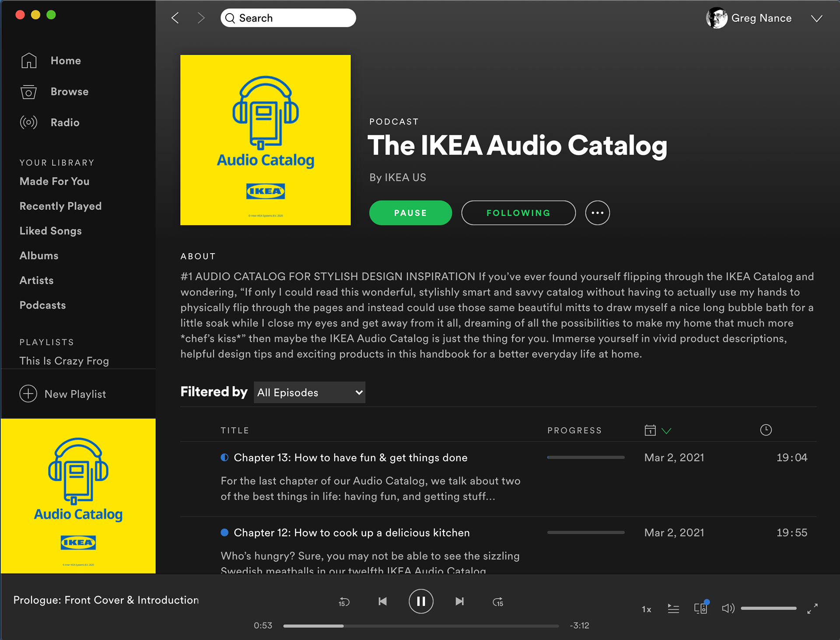Open Albums in library
Image resolution: width=840 pixels, height=640 pixels.
(x=39, y=255)
